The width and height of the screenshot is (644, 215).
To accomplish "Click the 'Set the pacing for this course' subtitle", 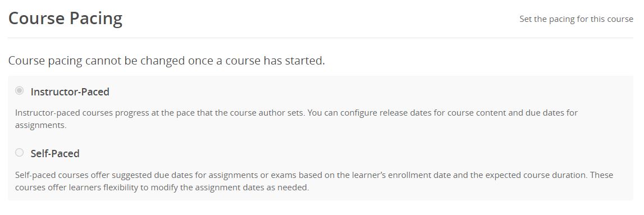I will click(576, 19).
